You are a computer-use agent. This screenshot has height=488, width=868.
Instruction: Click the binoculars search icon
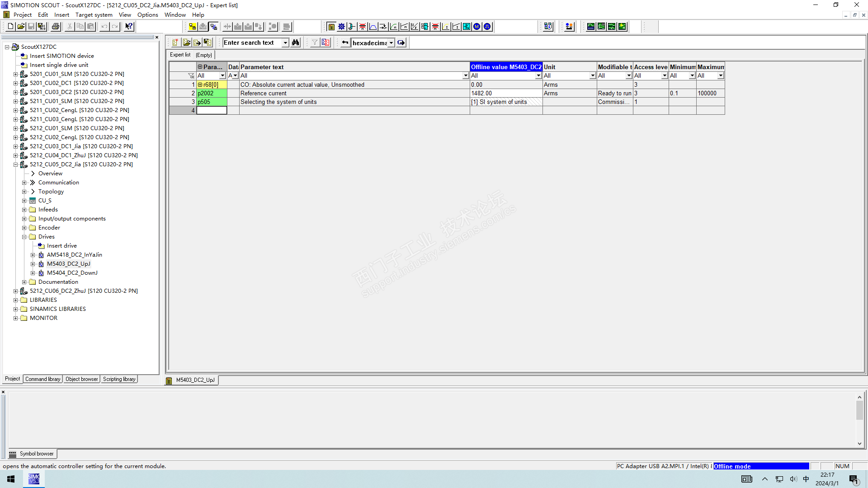point(295,42)
